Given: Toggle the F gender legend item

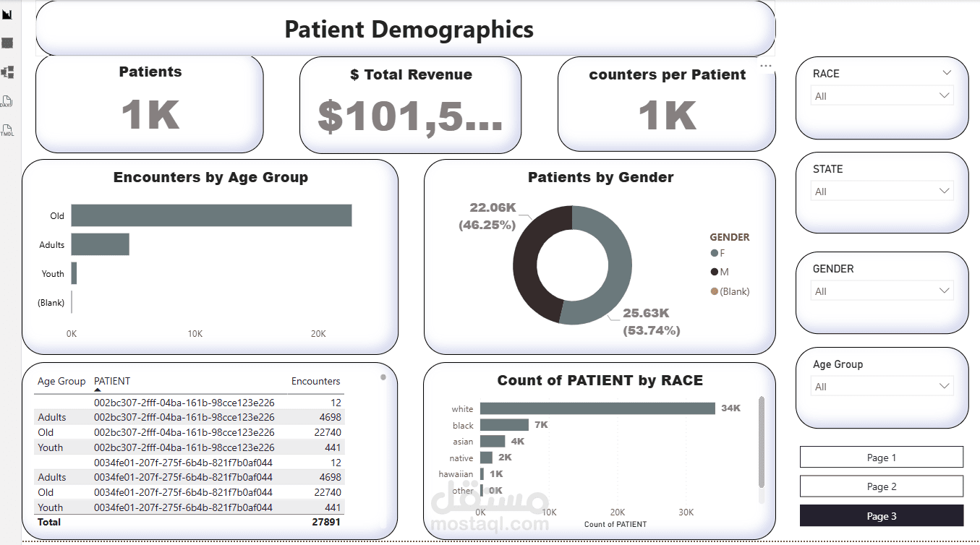Looking at the screenshot, I should click(717, 253).
